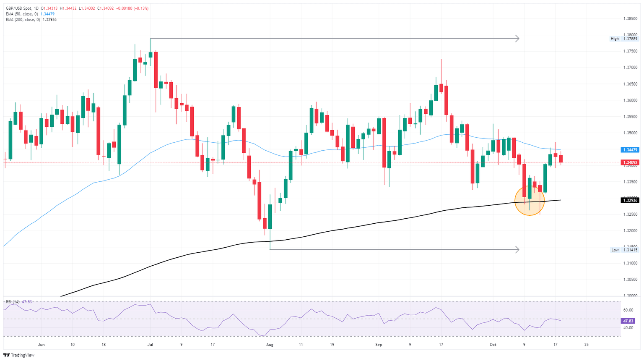The image size is (644, 361).
Task: Click the blue 1.34479 EMA price label
Action: click(630, 150)
